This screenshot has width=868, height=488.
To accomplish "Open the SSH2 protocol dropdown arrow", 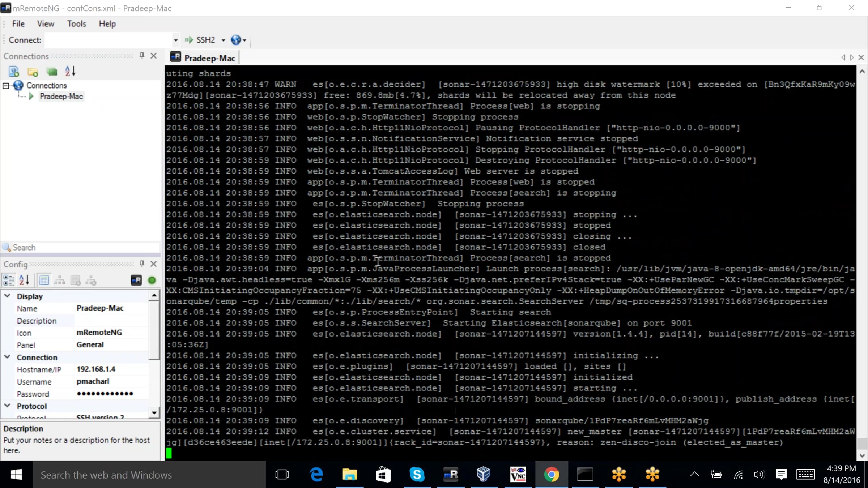I will pos(223,40).
